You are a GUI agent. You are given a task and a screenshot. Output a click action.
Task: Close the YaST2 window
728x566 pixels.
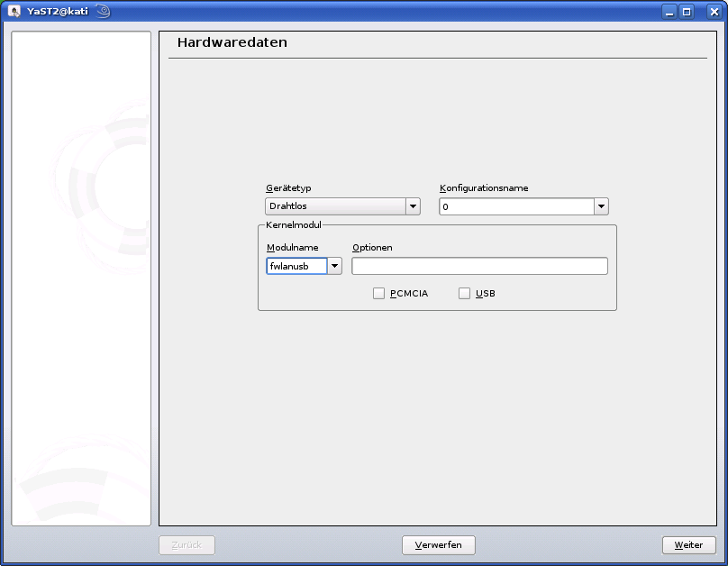coord(714,12)
